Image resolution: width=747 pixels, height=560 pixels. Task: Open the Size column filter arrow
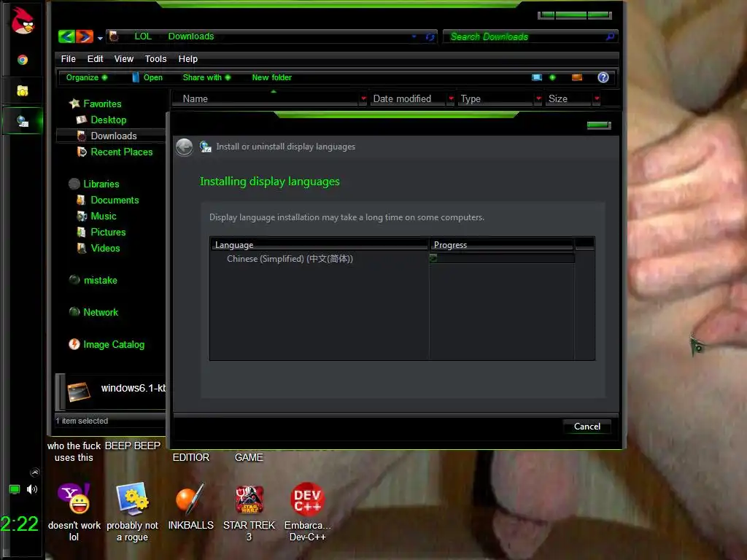tap(597, 98)
